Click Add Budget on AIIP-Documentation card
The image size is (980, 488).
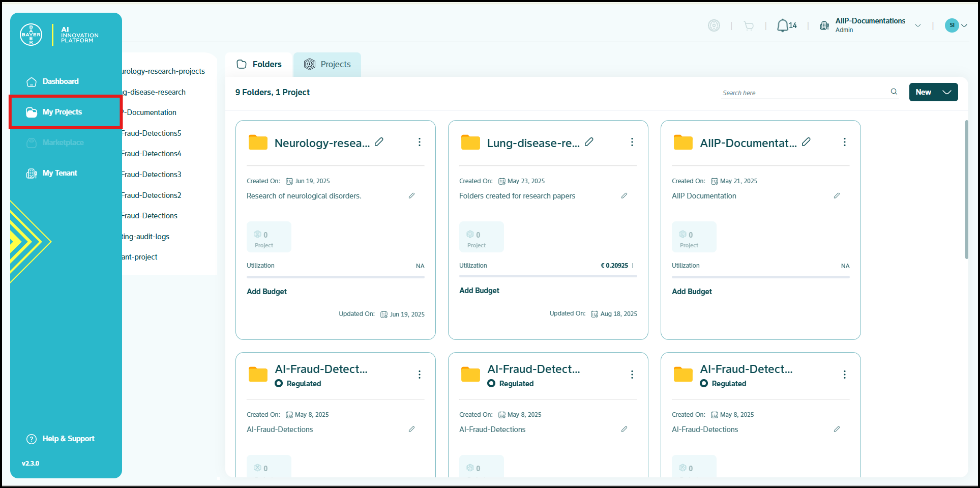[692, 292]
